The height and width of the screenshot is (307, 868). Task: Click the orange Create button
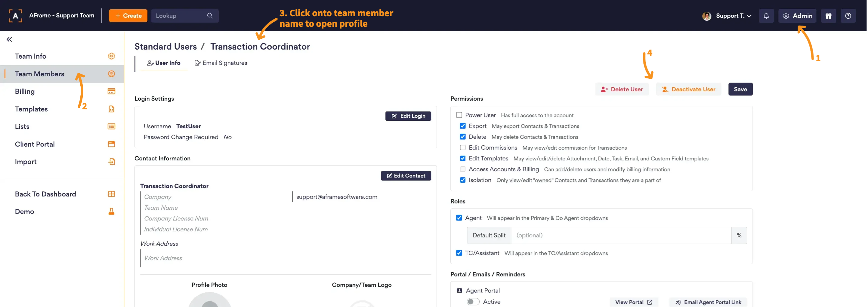(x=128, y=16)
